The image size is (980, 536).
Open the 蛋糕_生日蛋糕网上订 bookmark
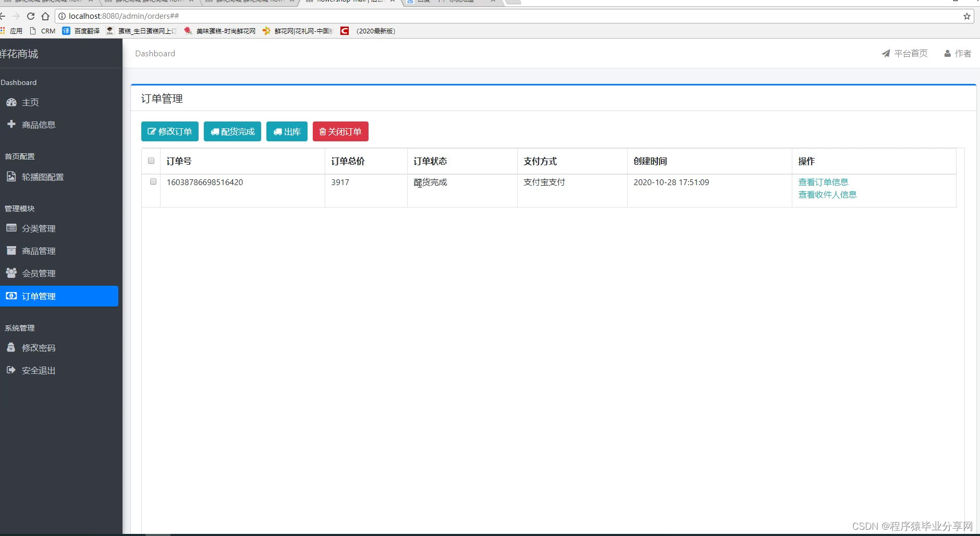click(141, 31)
